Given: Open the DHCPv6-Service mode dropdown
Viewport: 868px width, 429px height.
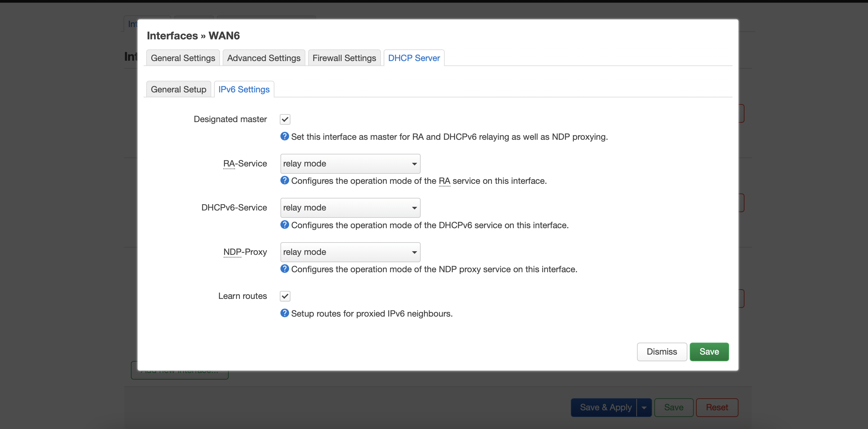Looking at the screenshot, I should coord(350,208).
